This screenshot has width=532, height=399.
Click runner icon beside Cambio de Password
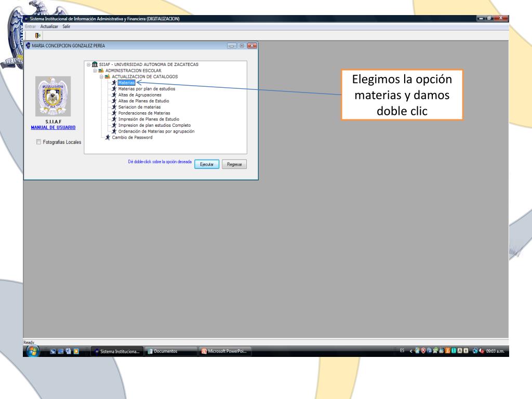tap(108, 137)
